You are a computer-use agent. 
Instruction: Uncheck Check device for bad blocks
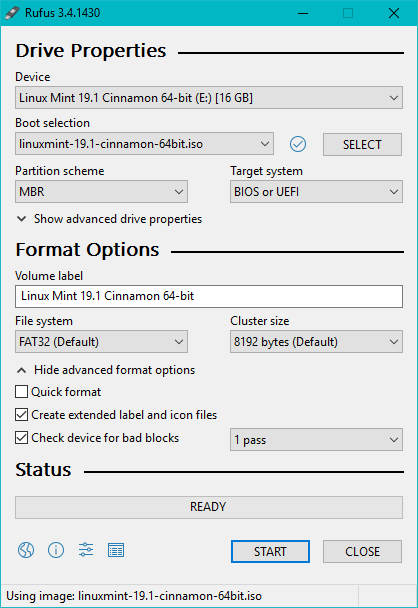(x=21, y=438)
